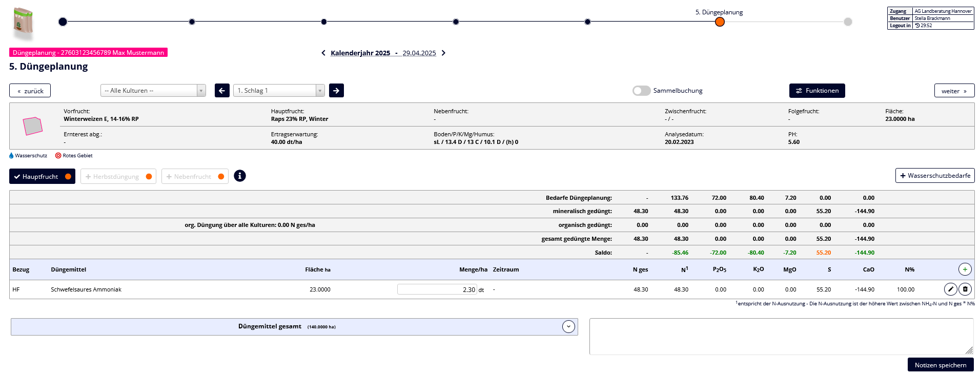Delete the Schwefelsaures Ammoniak entry
980x375 pixels.
965,289
